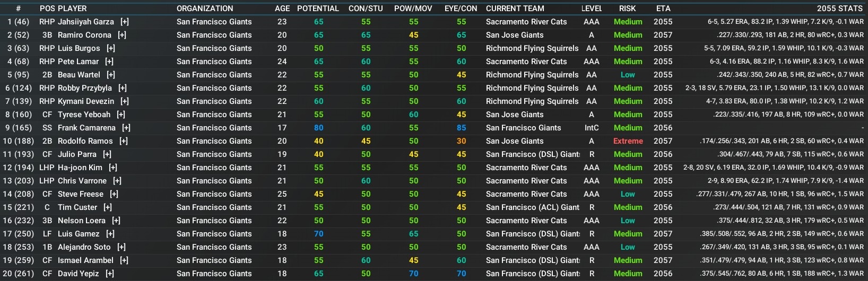This screenshot has width=868, height=281.
Task: Expand the [+] next to Ha-joon Kim
Action: [x=113, y=168]
